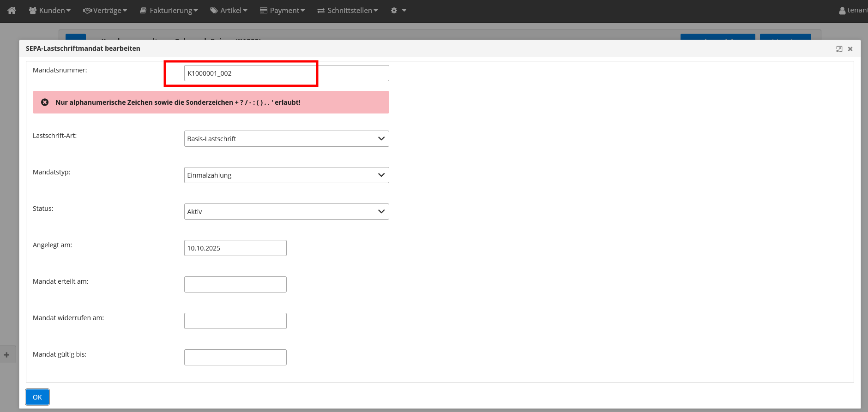Click the Mandatsnummer input field
The image size is (868, 412).
(286, 73)
